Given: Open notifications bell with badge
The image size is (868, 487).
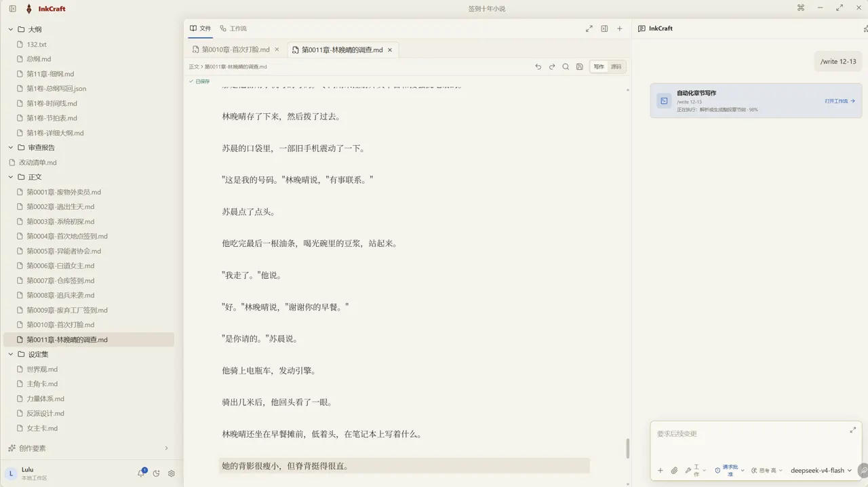Looking at the screenshot, I should coord(142,473).
